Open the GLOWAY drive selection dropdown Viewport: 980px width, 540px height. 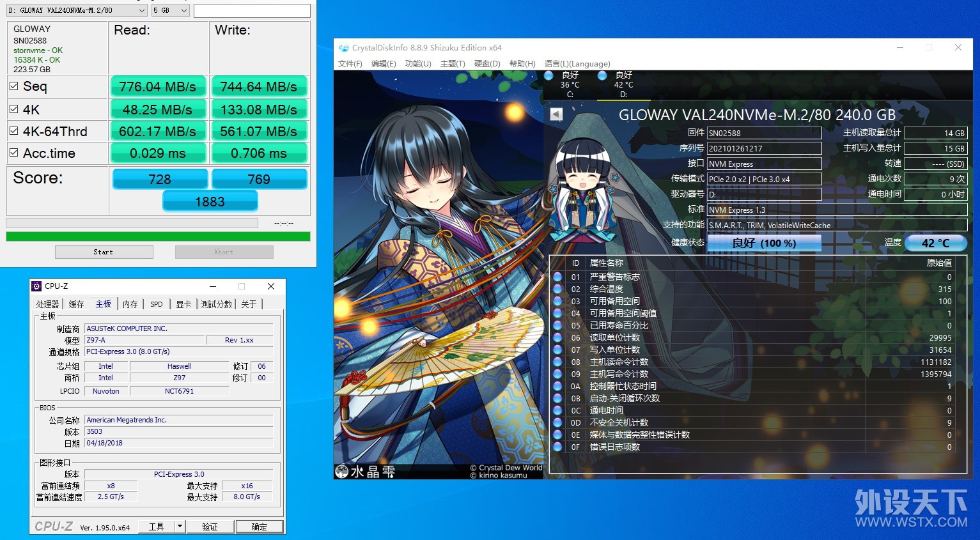77,10
